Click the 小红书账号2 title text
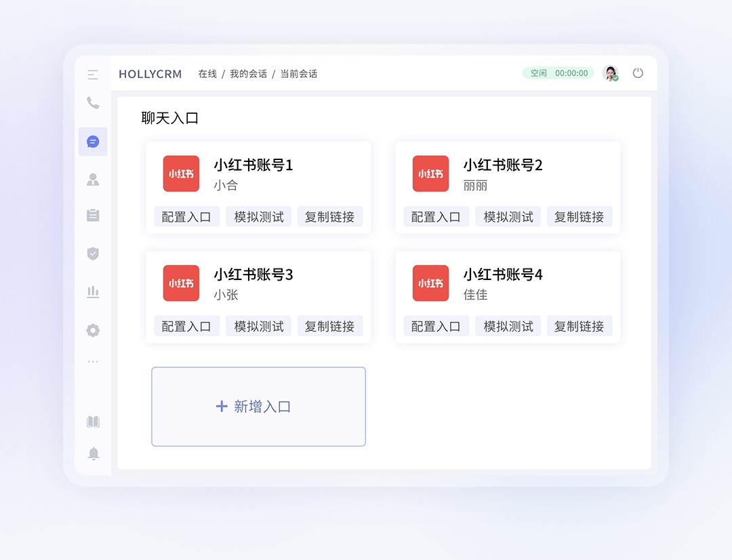Screen dimensions: 732x560 [x=503, y=165]
